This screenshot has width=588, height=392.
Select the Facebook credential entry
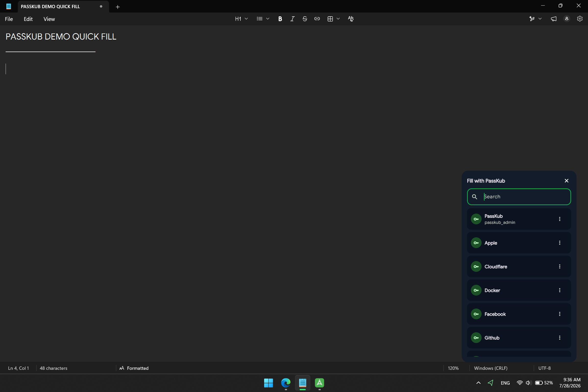click(519, 314)
